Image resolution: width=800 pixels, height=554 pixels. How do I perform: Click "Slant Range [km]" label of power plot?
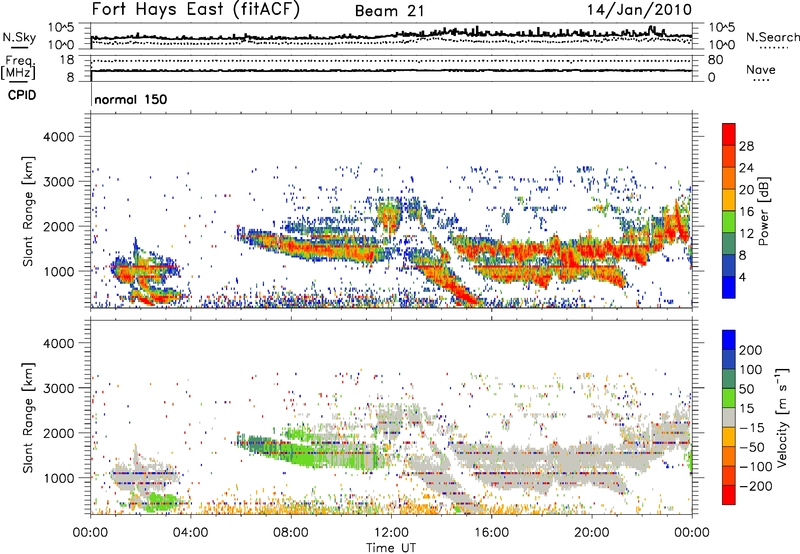(x=29, y=211)
